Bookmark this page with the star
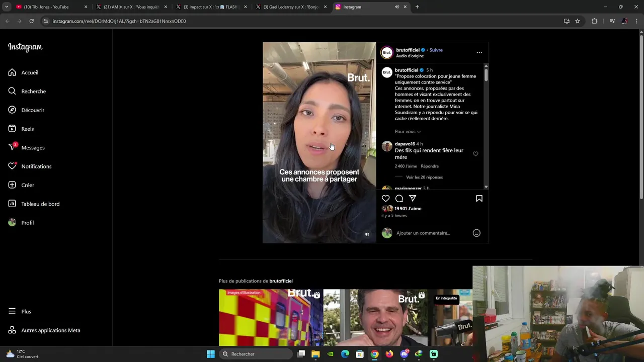The image size is (644, 362). click(578, 21)
